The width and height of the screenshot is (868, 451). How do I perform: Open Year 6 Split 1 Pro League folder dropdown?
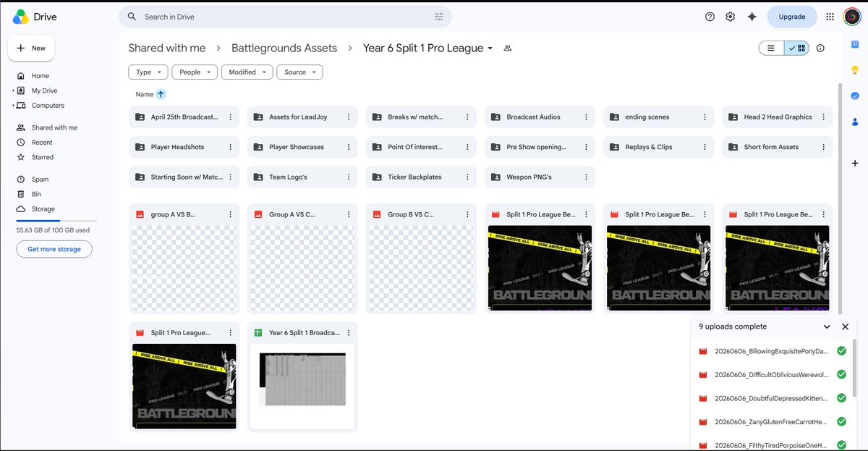tap(490, 49)
